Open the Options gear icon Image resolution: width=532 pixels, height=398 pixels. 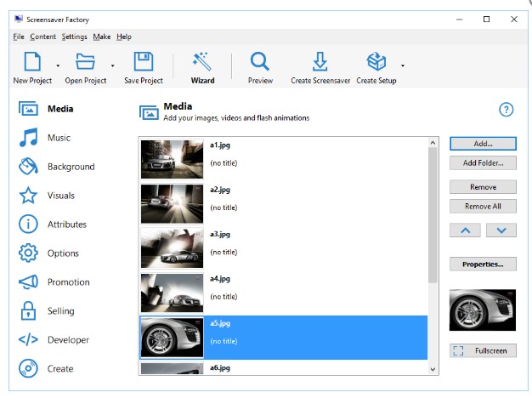click(x=29, y=253)
